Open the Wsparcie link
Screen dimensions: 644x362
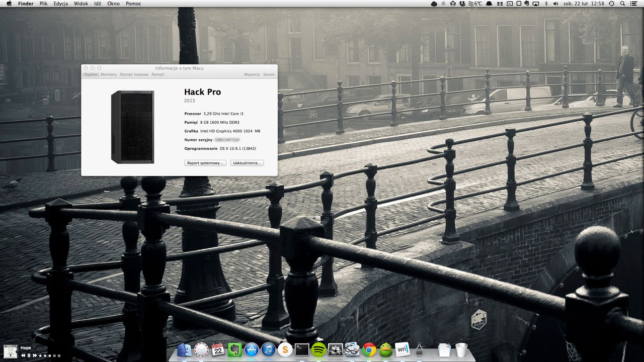click(x=252, y=74)
